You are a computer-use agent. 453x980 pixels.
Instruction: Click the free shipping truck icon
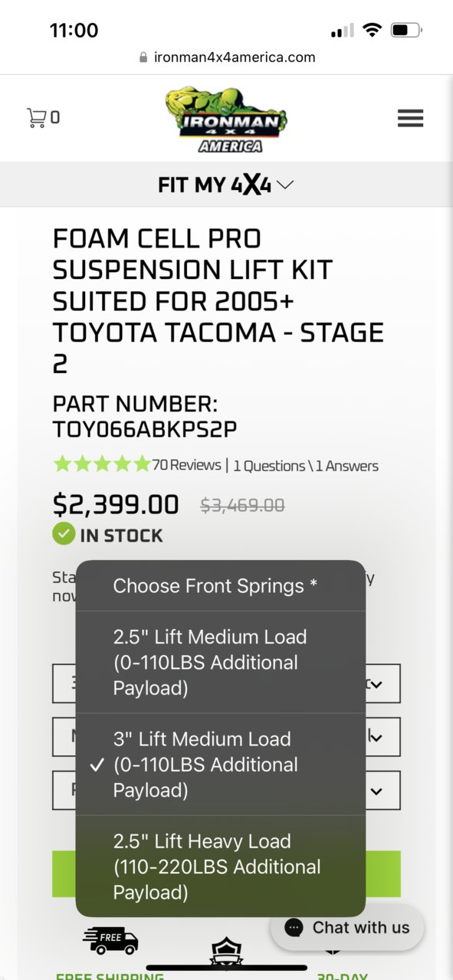(110, 941)
